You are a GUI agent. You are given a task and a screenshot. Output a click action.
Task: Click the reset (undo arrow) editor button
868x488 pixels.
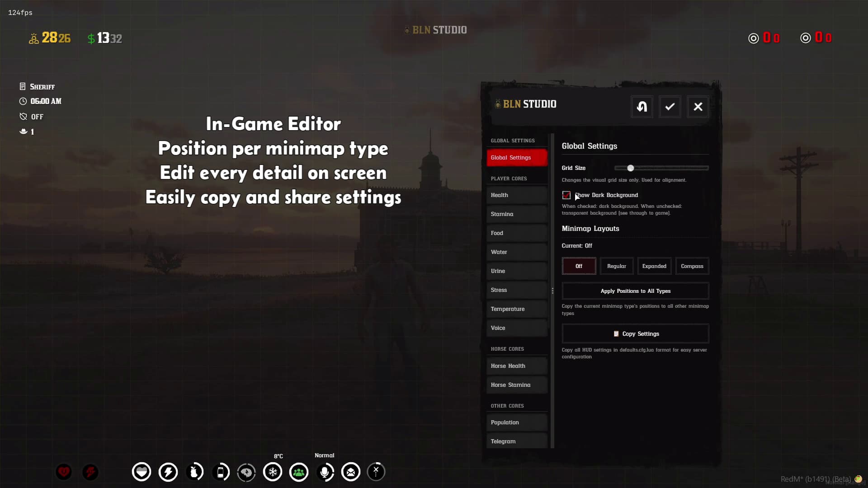642,107
